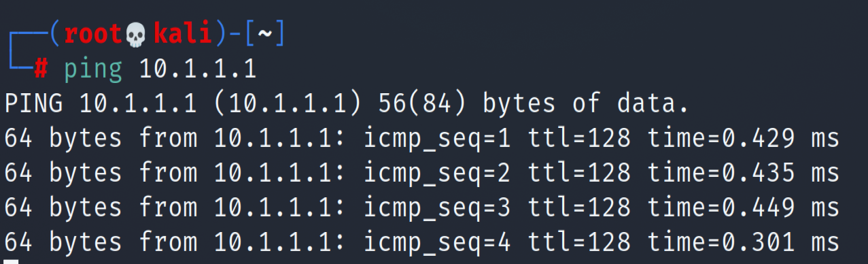Click the white terminal cursor block

point(12,261)
